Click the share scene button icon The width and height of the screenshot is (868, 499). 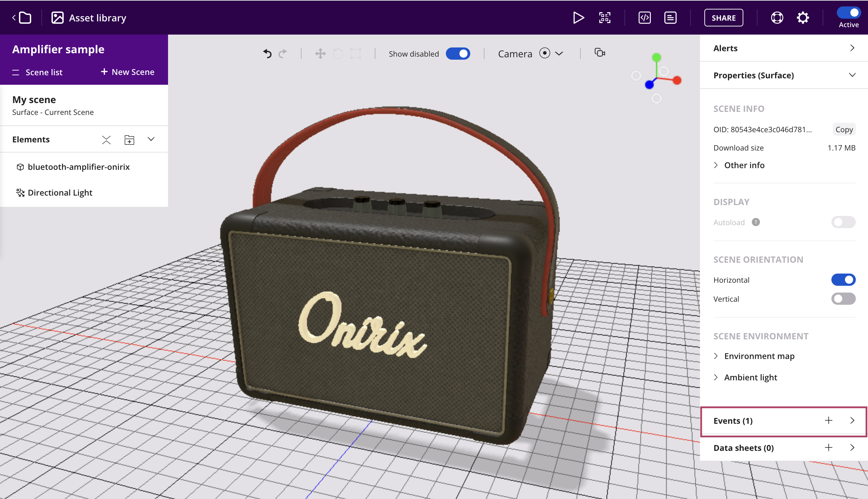(x=724, y=18)
